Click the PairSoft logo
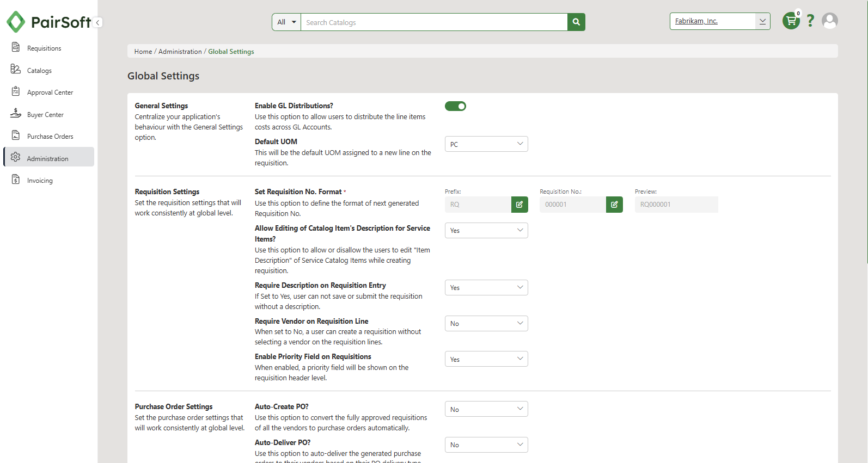Image resolution: width=868 pixels, height=463 pixels. (x=48, y=22)
